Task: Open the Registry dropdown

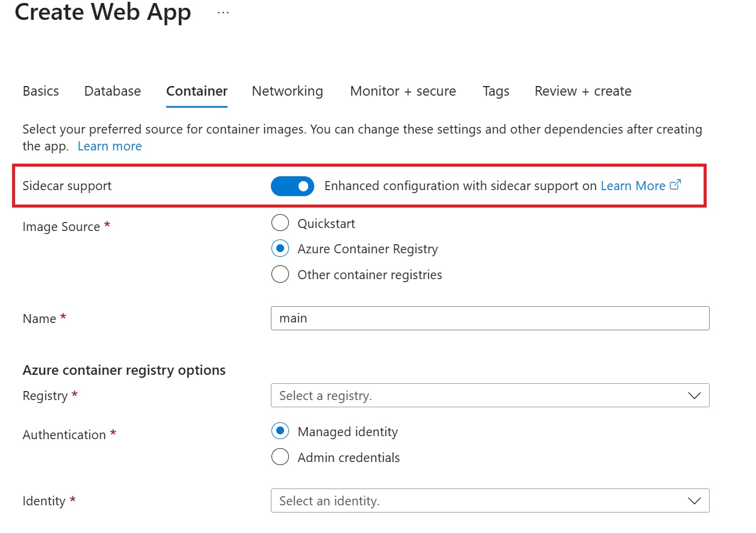Action: [x=491, y=395]
